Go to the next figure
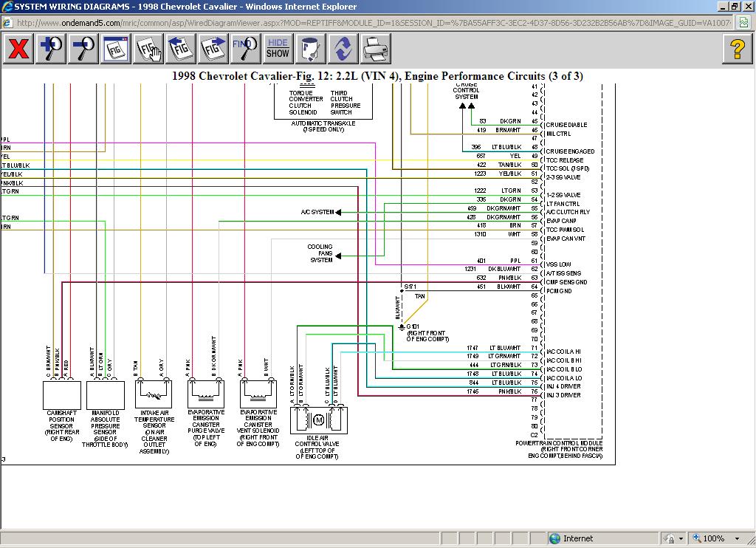 213,49
